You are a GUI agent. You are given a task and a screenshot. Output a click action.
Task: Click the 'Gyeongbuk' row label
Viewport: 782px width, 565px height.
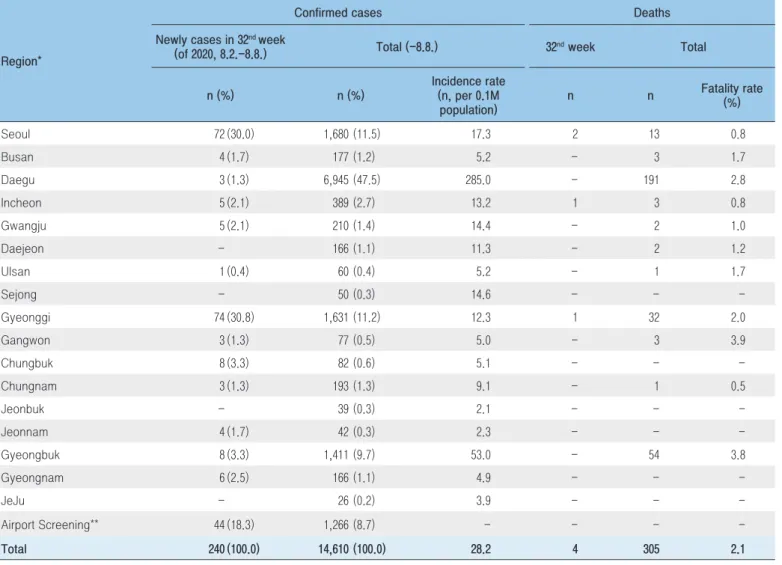pos(30,455)
